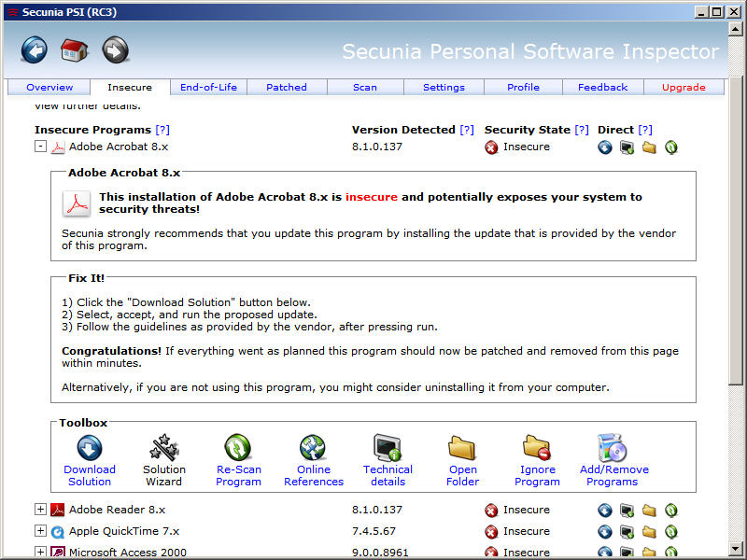The width and height of the screenshot is (747, 560).
Task: Switch to the End-of-Life tab
Action: coord(208,88)
